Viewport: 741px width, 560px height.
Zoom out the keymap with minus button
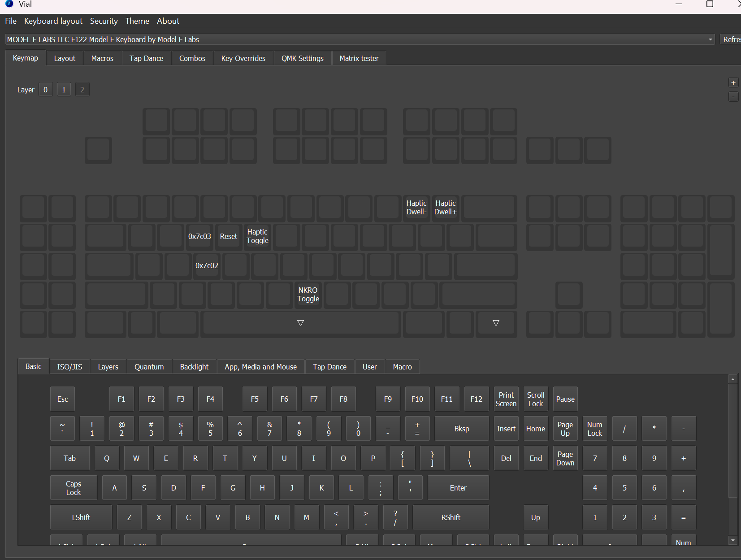(x=733, y=96)
